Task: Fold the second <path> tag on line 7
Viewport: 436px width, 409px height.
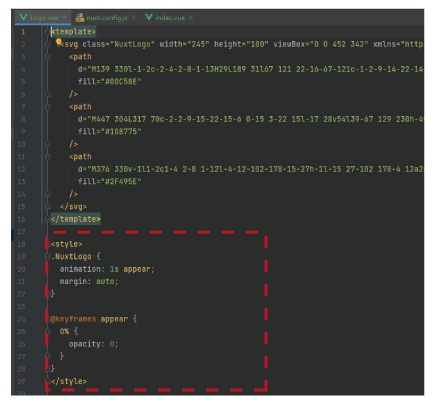Action: tap(47, 107)
